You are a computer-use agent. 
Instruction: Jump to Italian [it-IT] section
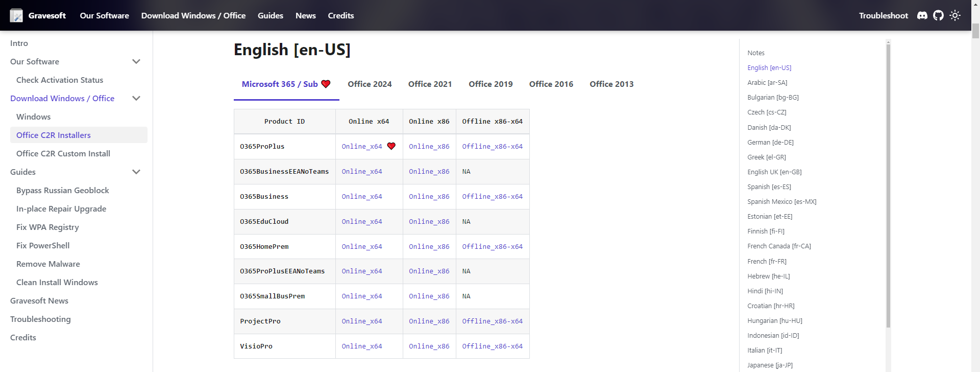click(x=765, y=351)
